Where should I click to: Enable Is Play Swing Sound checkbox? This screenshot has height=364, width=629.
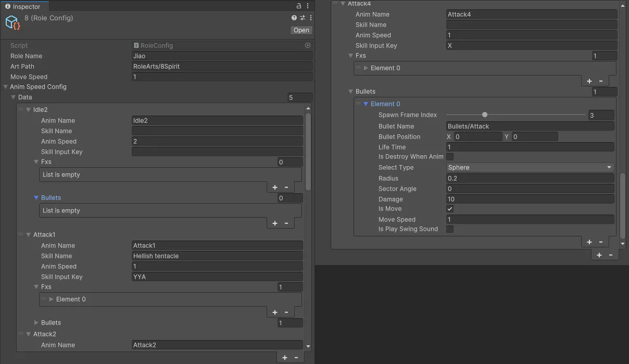click(x=450, y=229)
